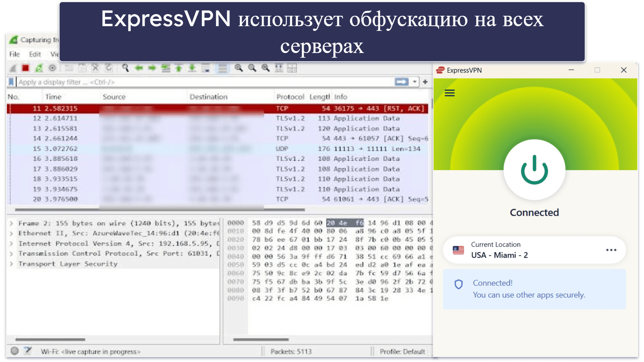Open the display filter history dropdown
The width and height of the screenshot is (644, 362).
[x=415, y=82]
